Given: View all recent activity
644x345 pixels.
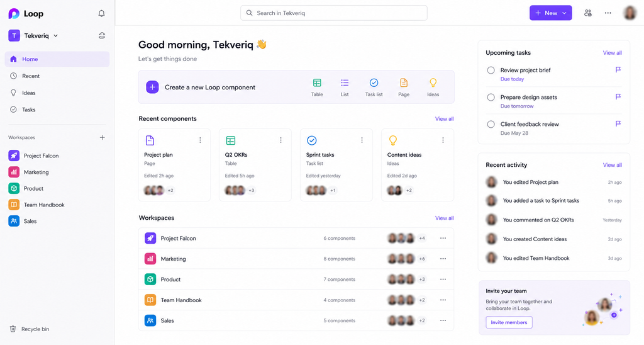Looking at the screenshot, I should 612,165.
